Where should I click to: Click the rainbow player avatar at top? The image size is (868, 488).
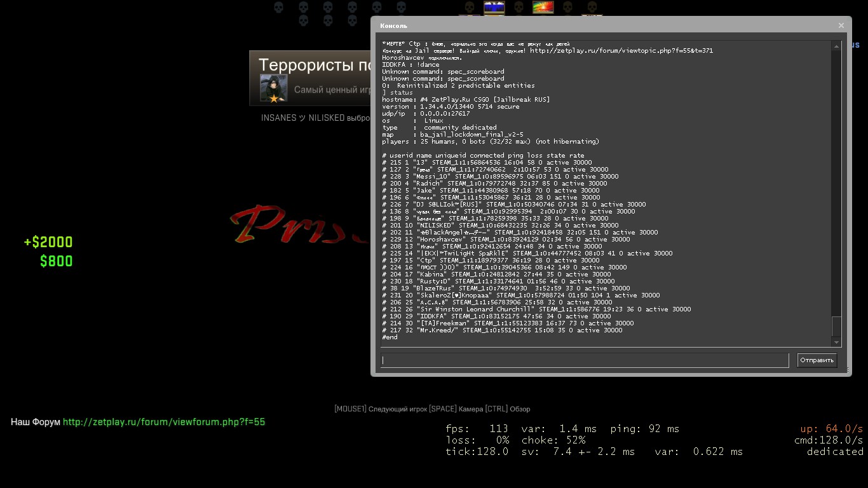click(x=543, y=7)
